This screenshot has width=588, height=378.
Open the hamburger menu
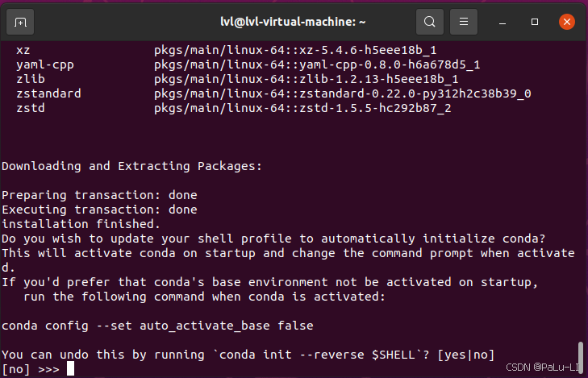[464, 22]
